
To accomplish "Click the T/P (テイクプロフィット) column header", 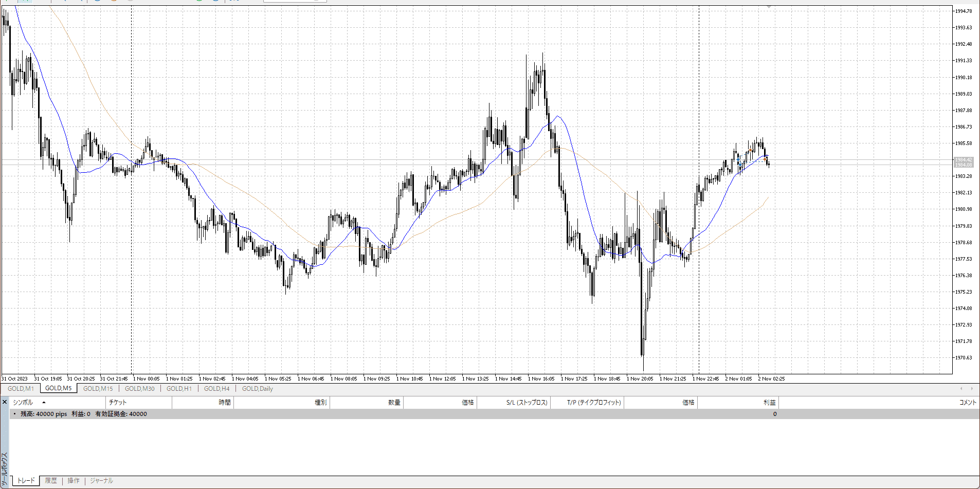I will (x=594, y=403).
